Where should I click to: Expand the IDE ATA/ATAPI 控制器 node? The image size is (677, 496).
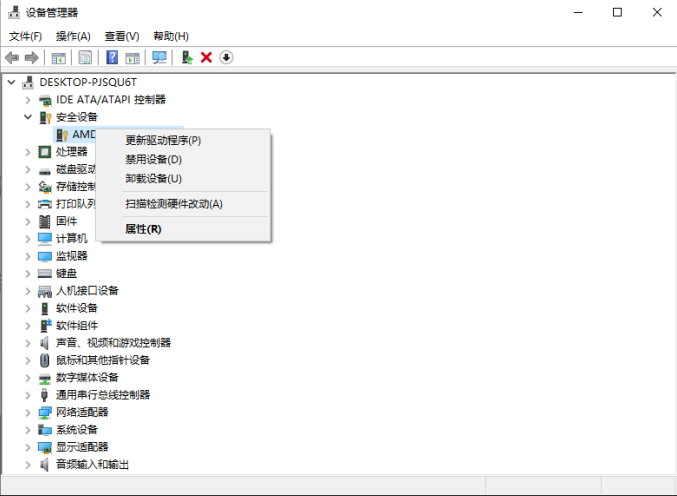(28, 100)
